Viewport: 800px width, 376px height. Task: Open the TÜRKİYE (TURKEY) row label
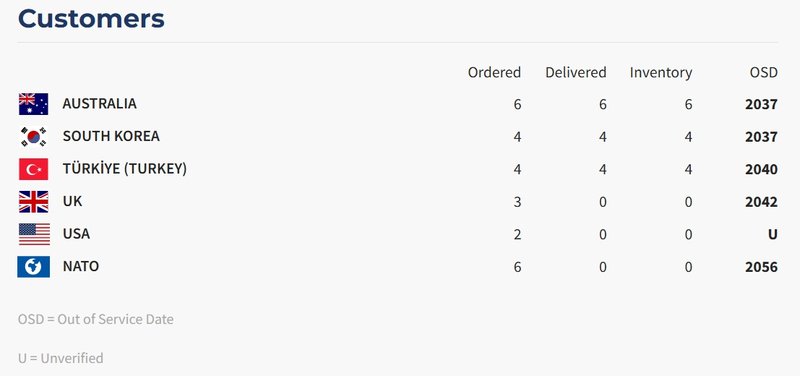124,169
